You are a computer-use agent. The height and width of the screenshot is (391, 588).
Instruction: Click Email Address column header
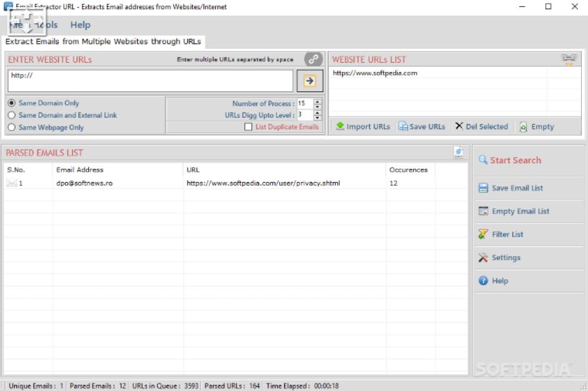tap(118, 170)
